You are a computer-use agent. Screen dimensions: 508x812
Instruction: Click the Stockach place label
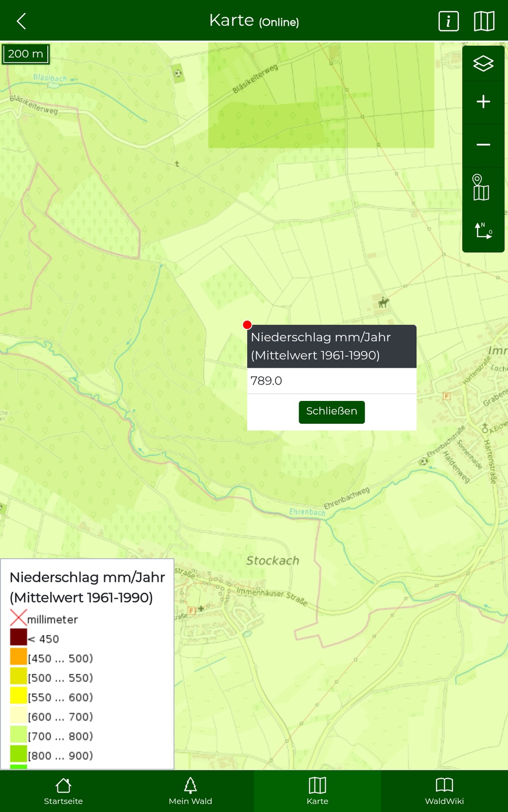tap(273, 561)
